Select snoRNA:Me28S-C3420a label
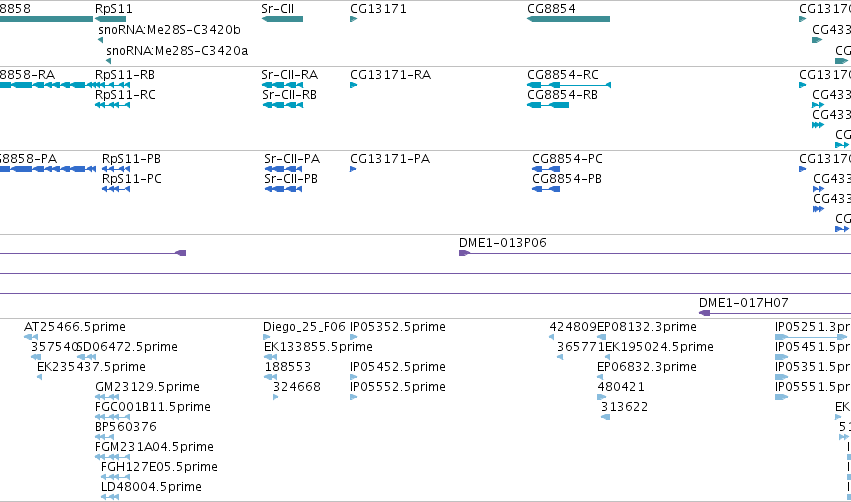This screenshot has width=851, height=502. [x=177, y=51]
